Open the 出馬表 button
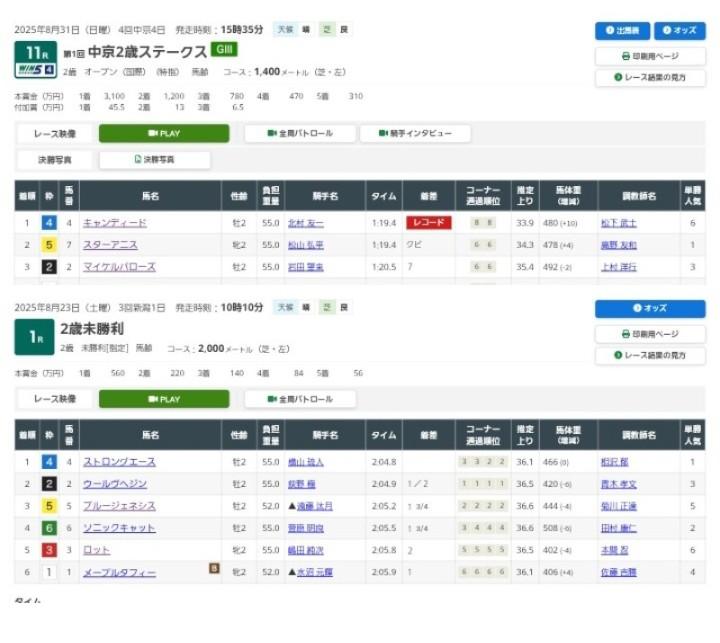The image size is (720, 643). (622, 31)
